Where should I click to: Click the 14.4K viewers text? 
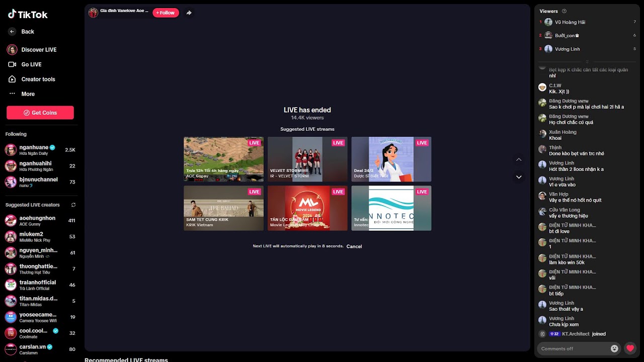click(x=307, y=118)
